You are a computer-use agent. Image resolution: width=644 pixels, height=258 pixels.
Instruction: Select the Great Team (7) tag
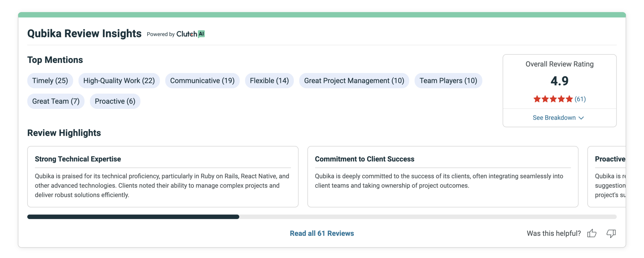coord(56,101)
